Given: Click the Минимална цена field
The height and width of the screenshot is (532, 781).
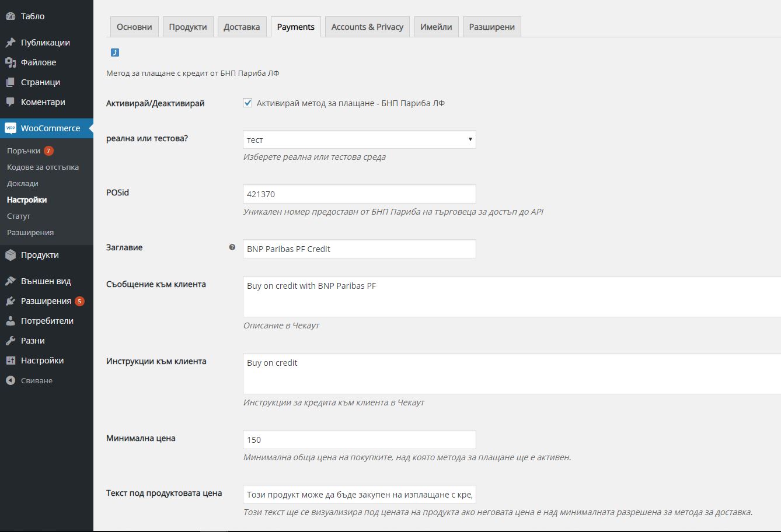Looking at the screenshot, I should pyautogui.click(x=359, y=440).
